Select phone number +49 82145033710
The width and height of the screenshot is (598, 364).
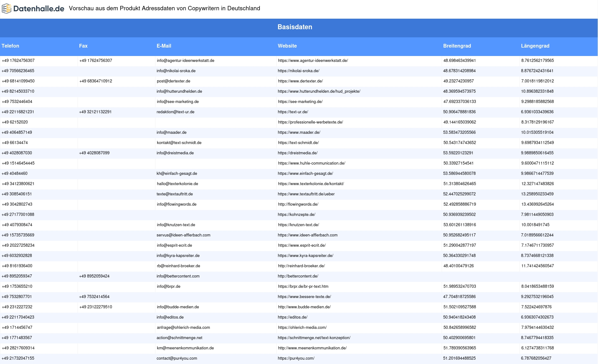click(18, 91)
